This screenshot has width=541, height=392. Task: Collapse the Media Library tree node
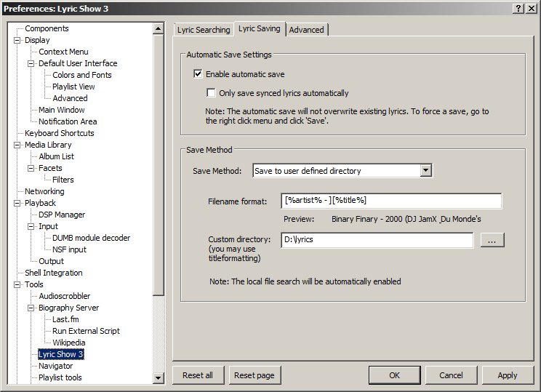pyautogui.click(x=17, y=145)
